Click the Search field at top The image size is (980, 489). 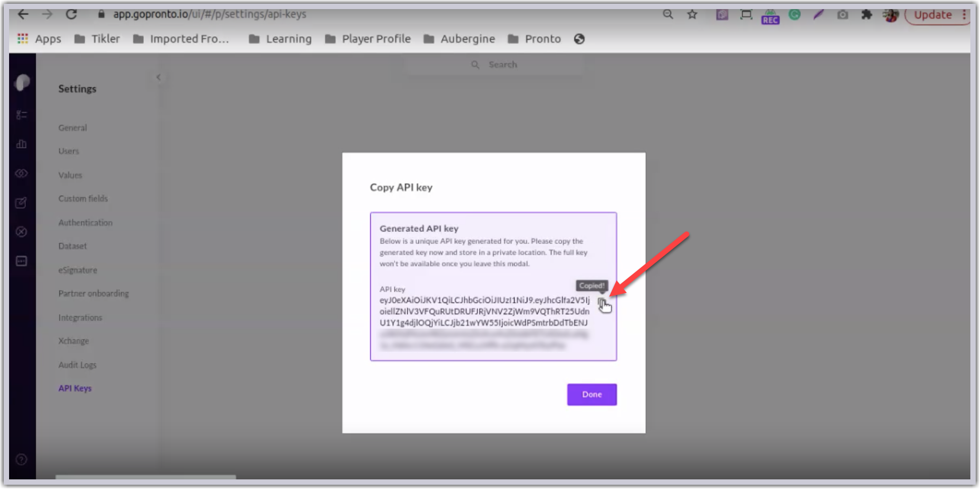495,65
